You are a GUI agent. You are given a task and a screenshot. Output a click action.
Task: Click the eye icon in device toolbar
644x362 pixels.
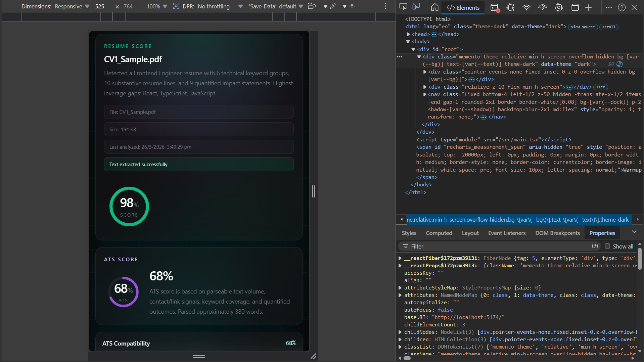click(x=352, y=6)
